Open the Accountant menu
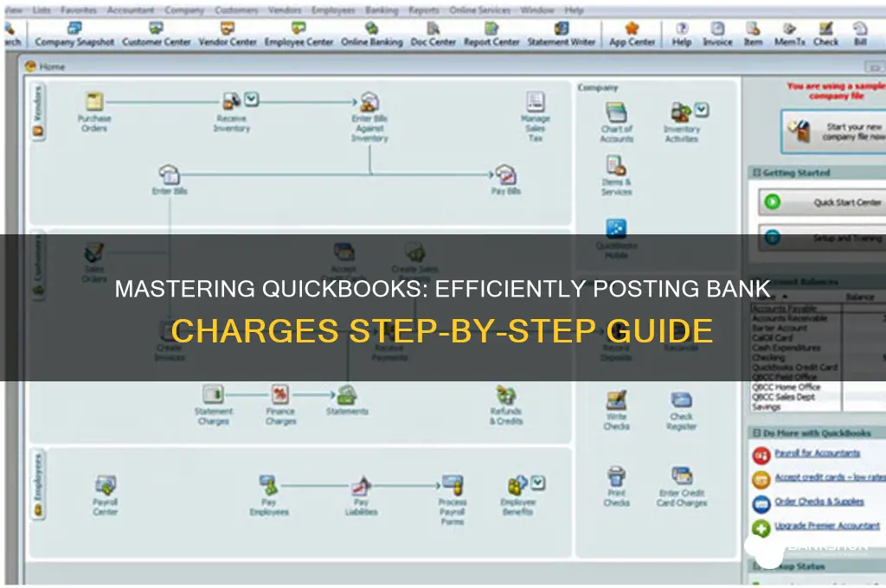This screenshot has width=886, height=588. pyautogui.click(x=131, y=10)
